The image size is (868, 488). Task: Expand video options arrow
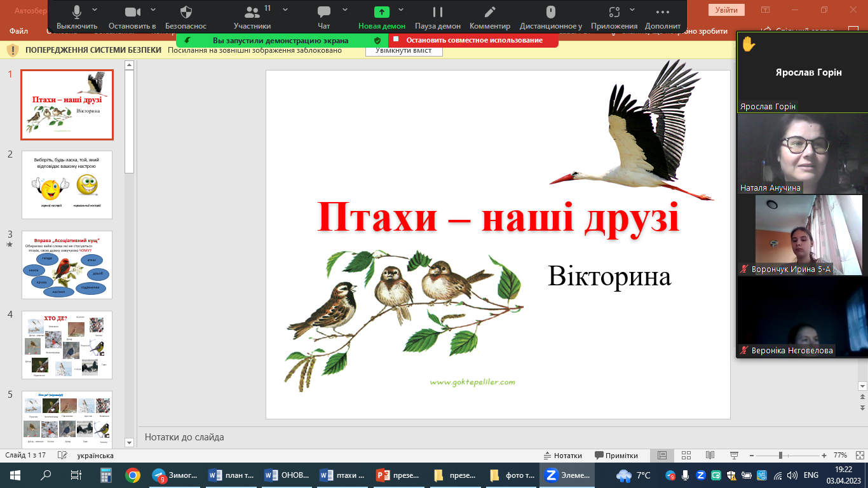coord(154,10)
